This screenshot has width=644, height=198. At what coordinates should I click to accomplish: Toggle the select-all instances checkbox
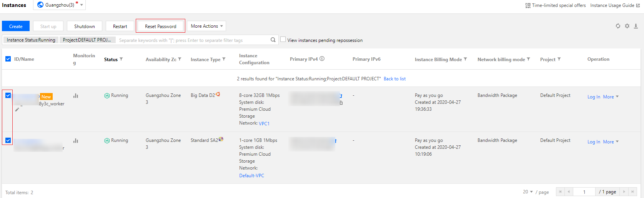point(8,59)
